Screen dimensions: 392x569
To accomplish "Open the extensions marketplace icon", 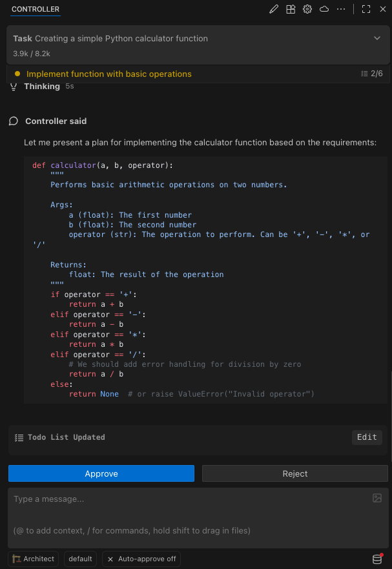I will 291,9.
